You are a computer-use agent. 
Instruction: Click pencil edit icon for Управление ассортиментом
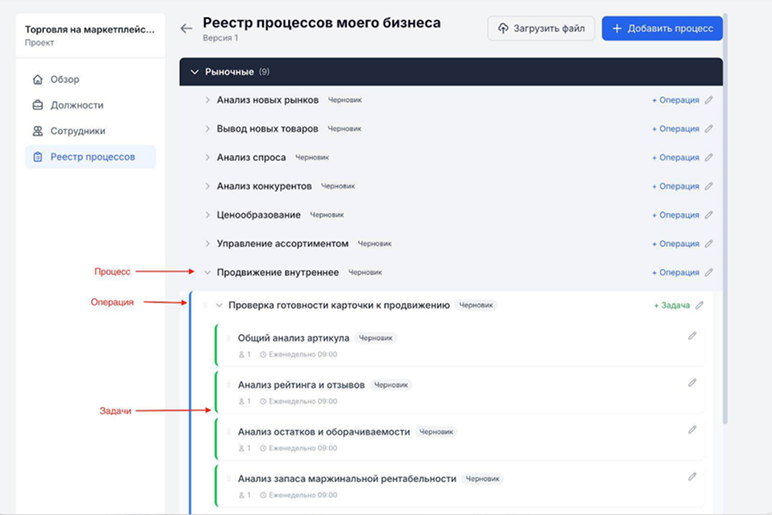[x=709, y=244]
